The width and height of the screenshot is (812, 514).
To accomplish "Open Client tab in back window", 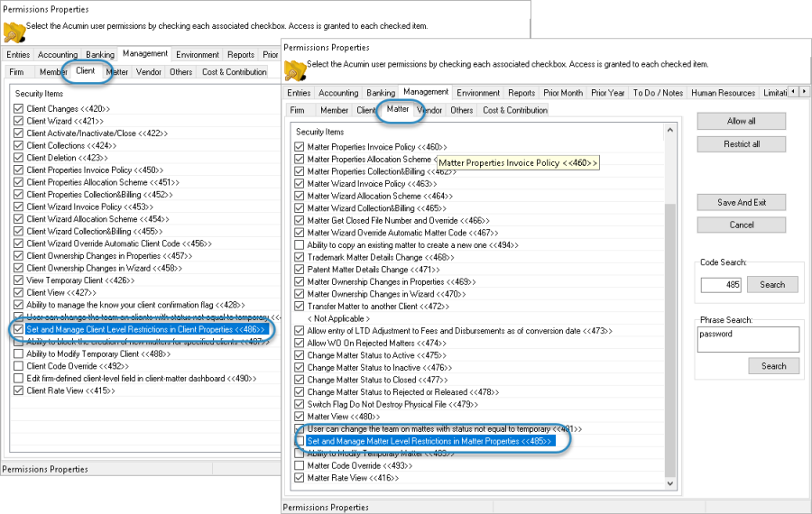I will click(85, 71).
